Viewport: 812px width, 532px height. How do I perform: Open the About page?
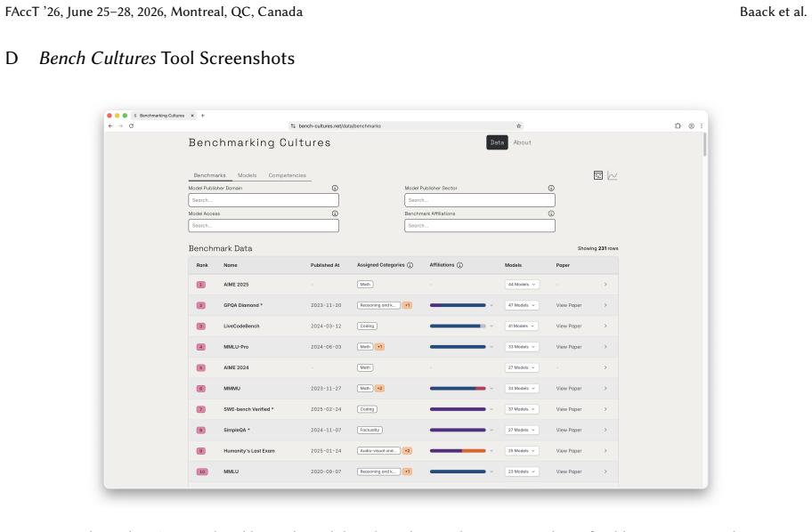(523, 142)
